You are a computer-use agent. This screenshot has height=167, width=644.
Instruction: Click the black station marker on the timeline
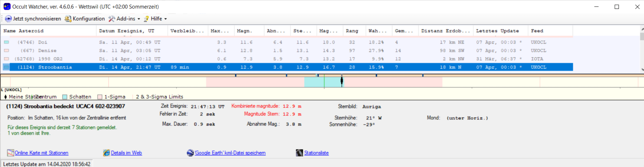[x=342, y=81]
